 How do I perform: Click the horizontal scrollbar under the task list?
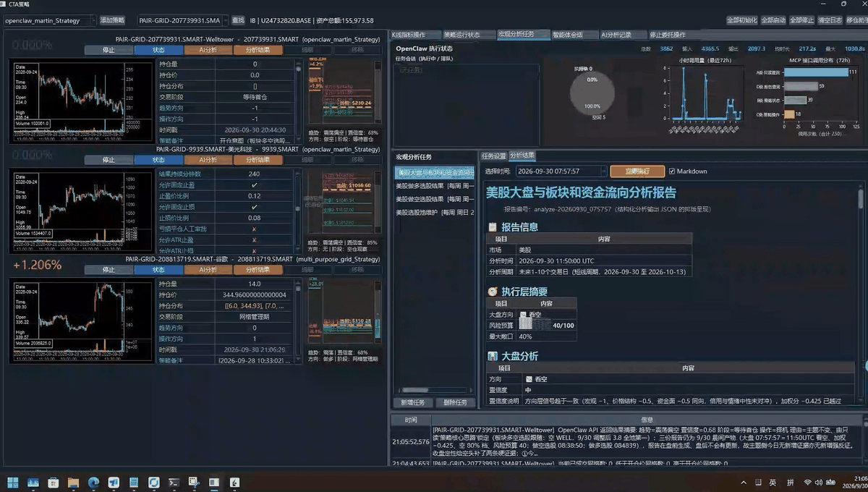coord(435,391)
